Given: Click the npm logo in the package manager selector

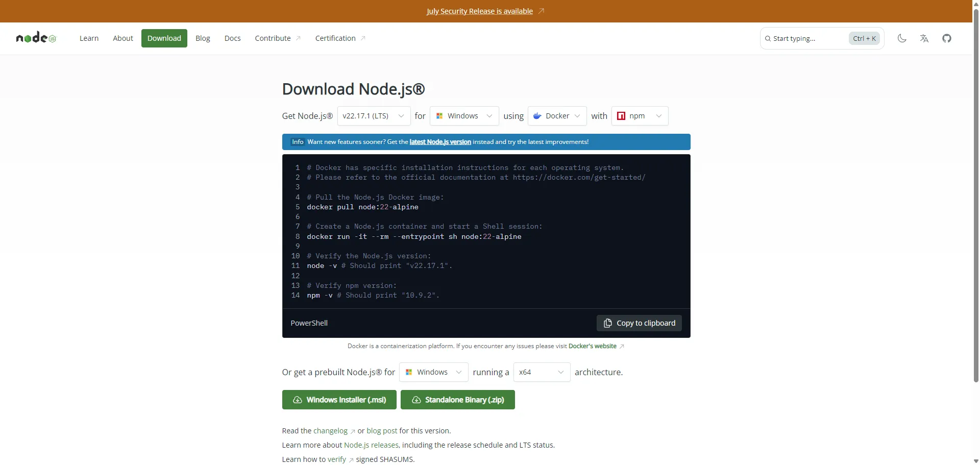Looking at the screenshot, I should 621,116.
